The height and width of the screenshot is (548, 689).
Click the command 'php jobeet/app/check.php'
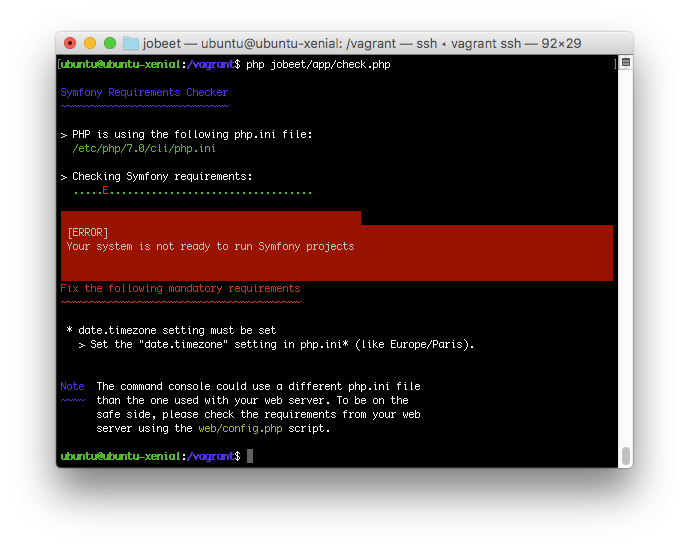tap(318, 65)
